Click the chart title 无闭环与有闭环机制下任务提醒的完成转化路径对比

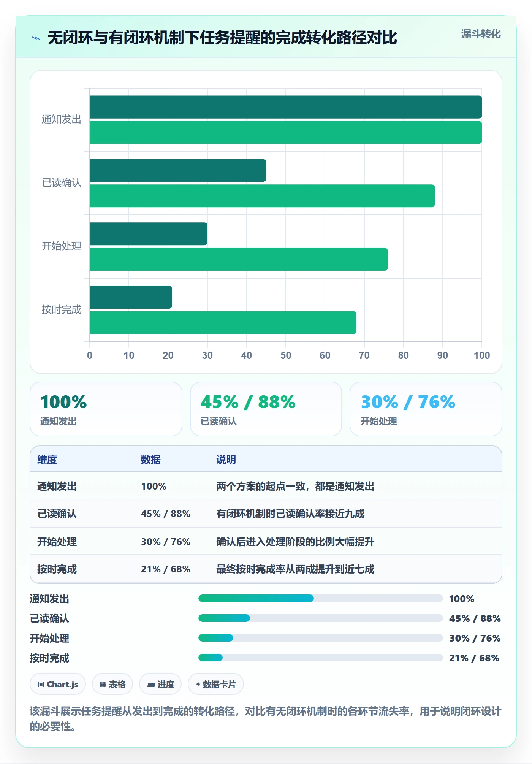click(222, 38)
